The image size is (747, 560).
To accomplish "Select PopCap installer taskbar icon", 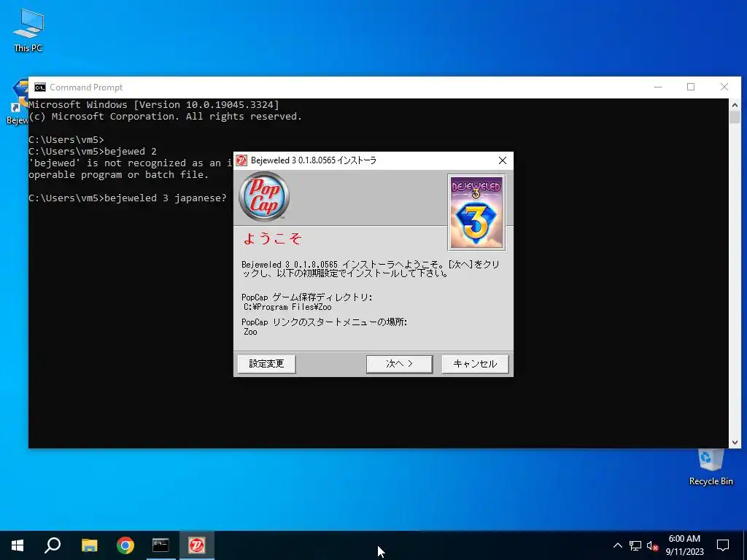I will [x=197, y=545].
